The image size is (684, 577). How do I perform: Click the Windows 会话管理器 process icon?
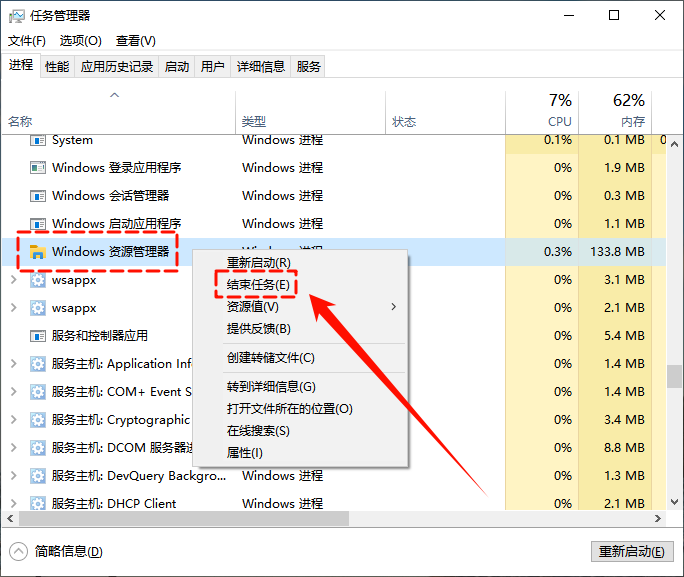click(x=38, y=196)
